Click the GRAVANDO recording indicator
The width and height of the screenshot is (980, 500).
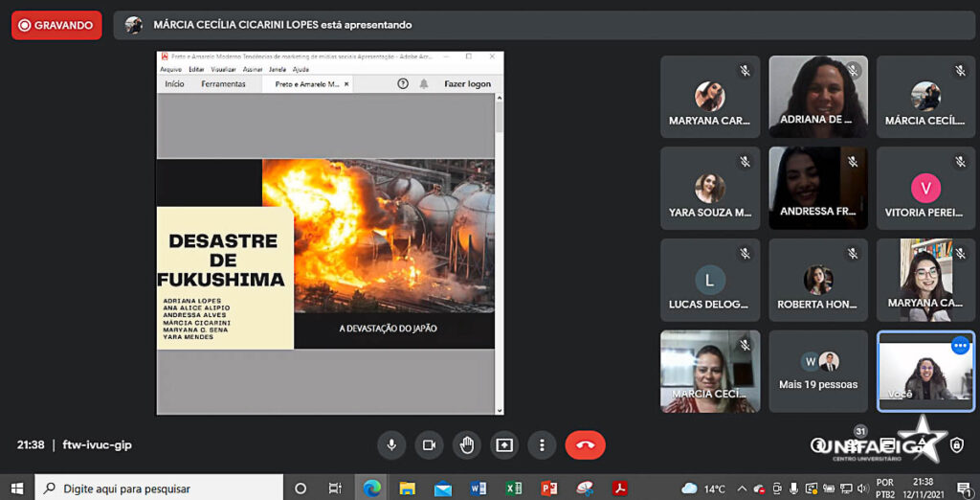(x=56, y=25)
